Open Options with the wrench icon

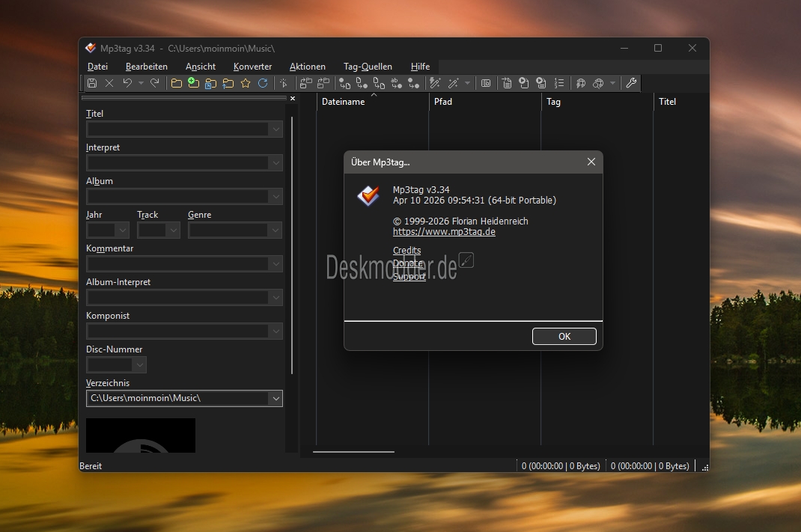click(x=631, y=83)
